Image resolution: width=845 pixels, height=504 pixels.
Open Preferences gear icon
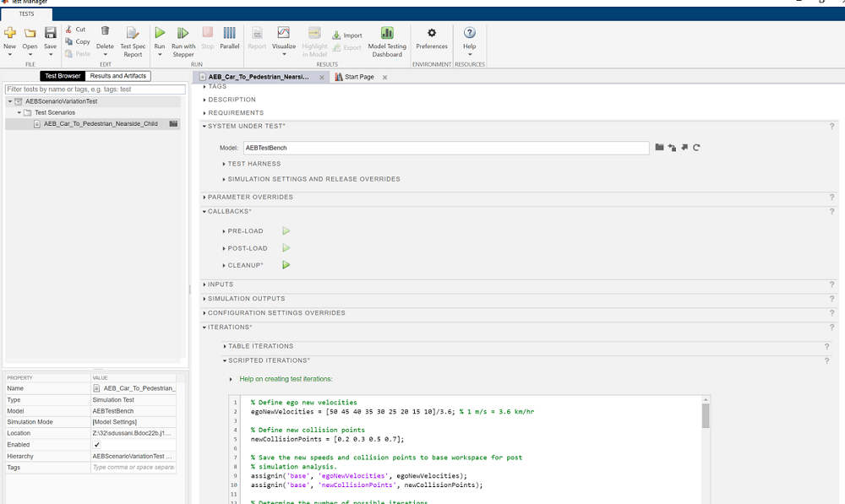click(x=432, y=34)
